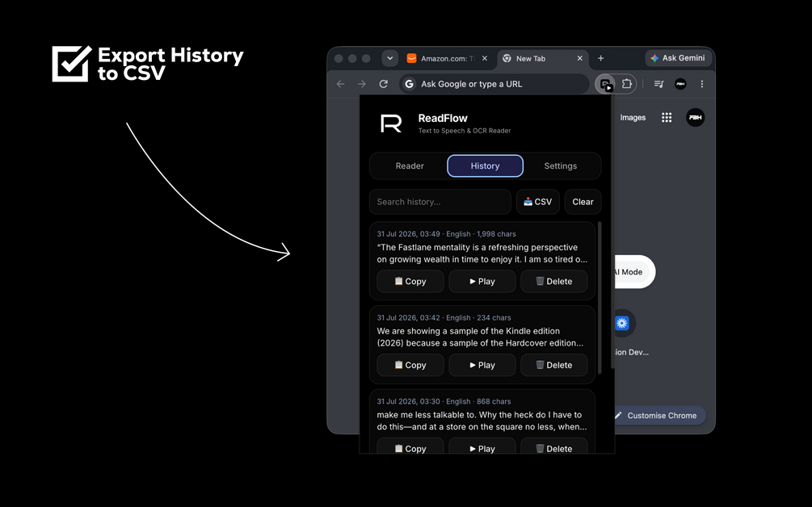Viewport: 812px width, 507px height.
Task: Click text 'The Fastlane mentality is a refreshing perspective'
Action: 479,247
